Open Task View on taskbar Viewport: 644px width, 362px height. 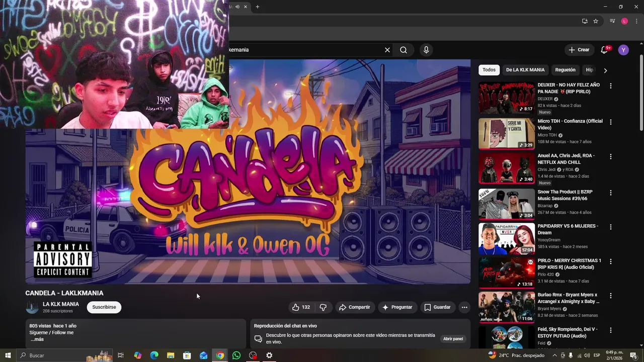click(121, 355)
